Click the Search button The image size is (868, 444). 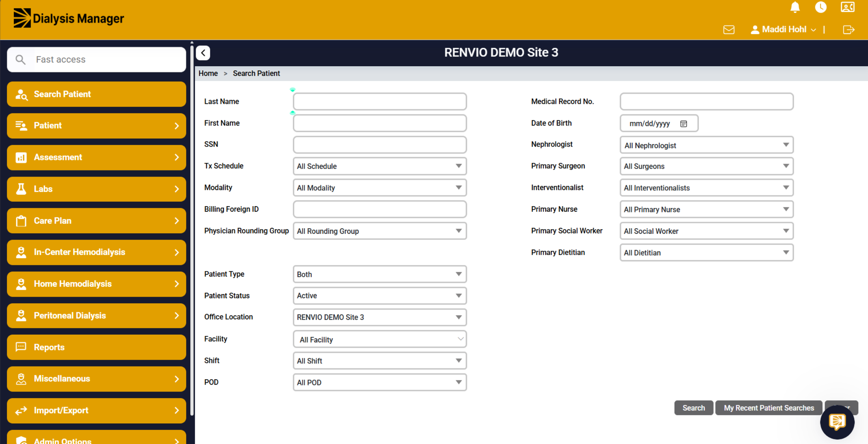pyautogui.click(x=694, y=408)
